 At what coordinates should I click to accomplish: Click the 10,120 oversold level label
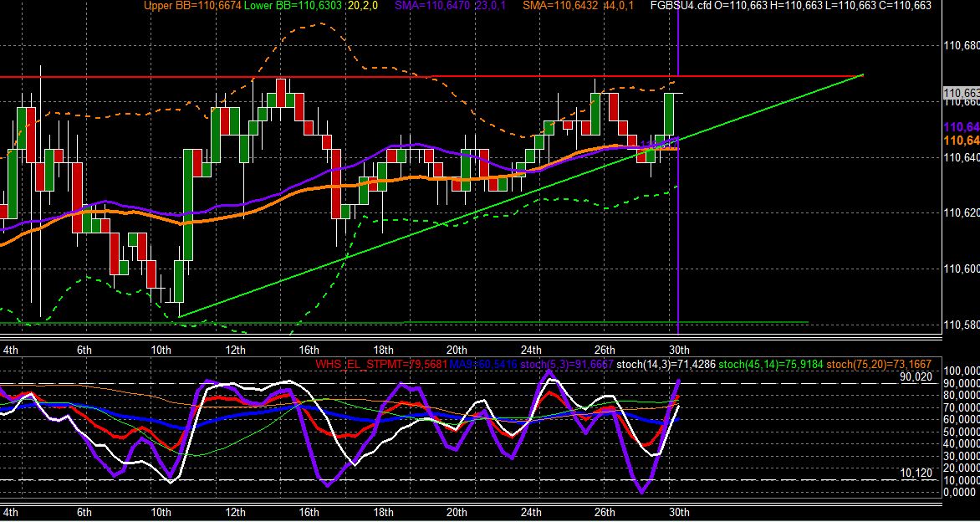pyautogui.click(x=916, y=473)
